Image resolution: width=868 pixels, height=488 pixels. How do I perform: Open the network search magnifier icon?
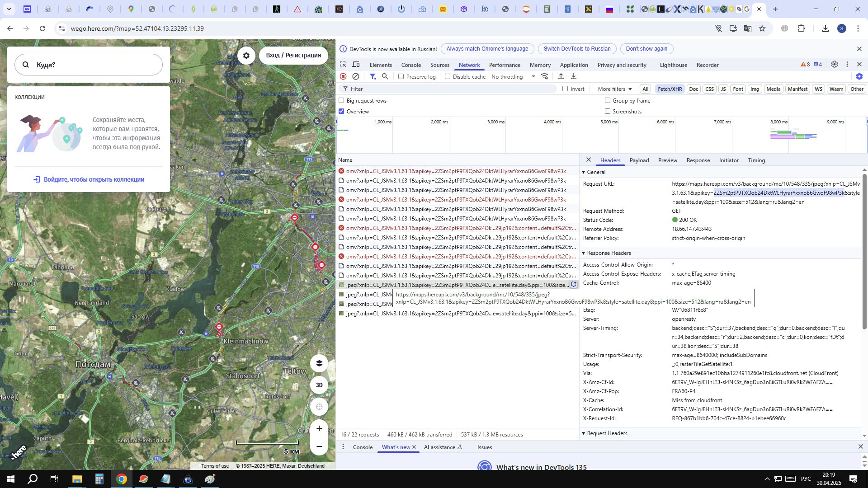pyautogui.click(x=385, y=77)
